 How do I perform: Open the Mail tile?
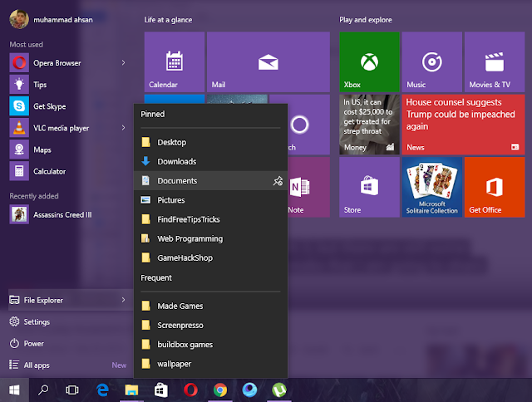(x=268, y=61)
